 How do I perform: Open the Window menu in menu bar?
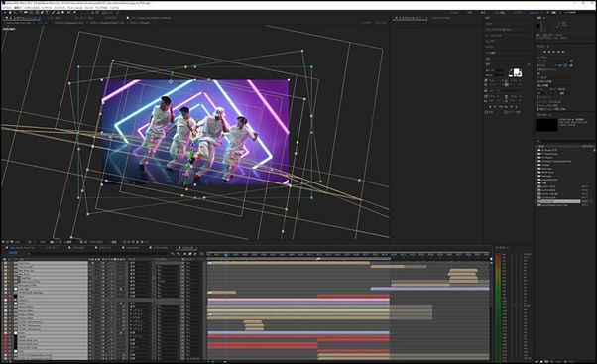[x=102, y=7]
